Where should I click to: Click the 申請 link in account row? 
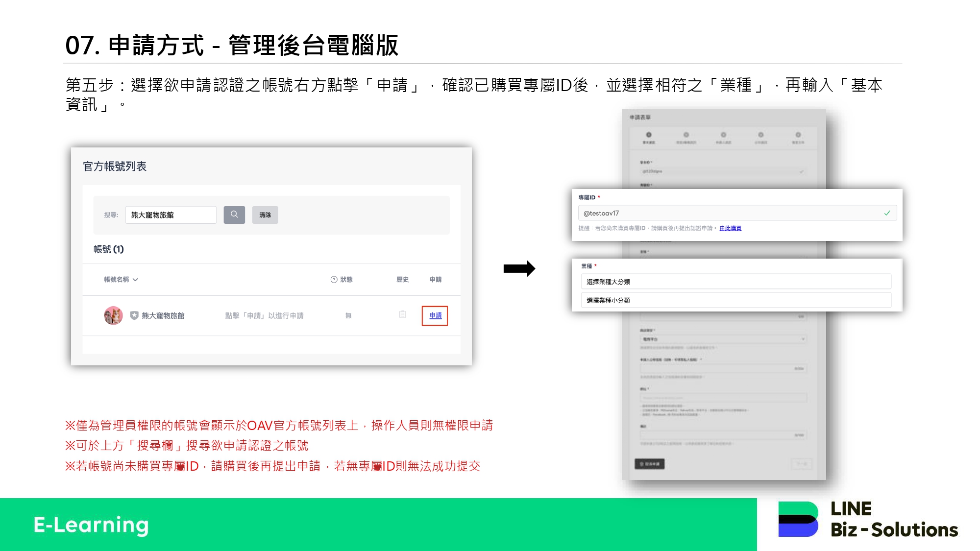click(x=435, y=315)
